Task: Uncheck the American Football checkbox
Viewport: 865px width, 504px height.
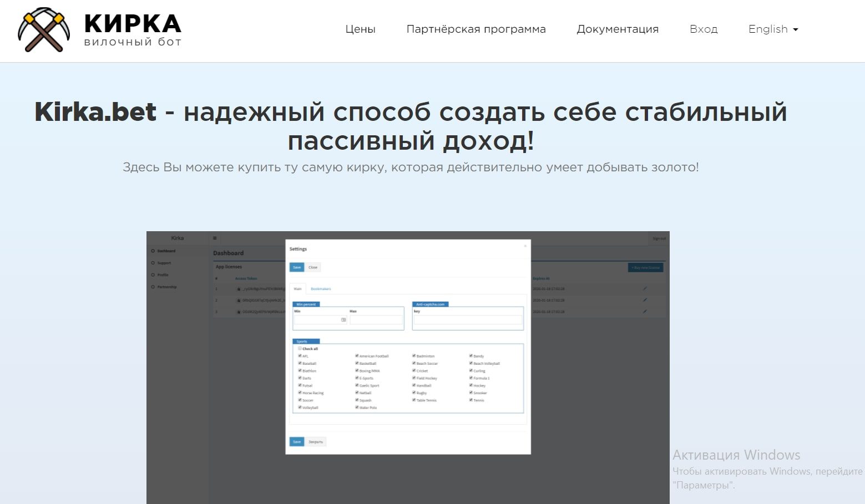Action: (x=357, y=356)
